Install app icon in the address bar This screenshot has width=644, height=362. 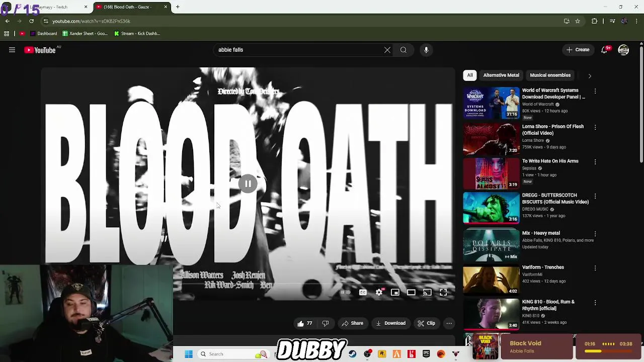pos(567,21)
